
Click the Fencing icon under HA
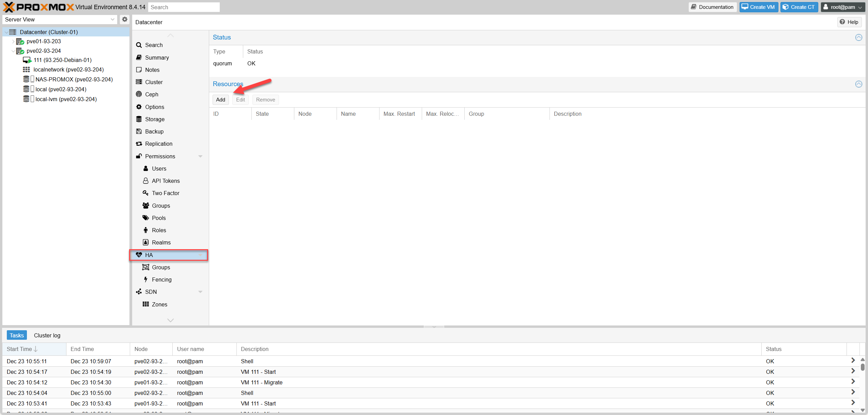(145, 280)
